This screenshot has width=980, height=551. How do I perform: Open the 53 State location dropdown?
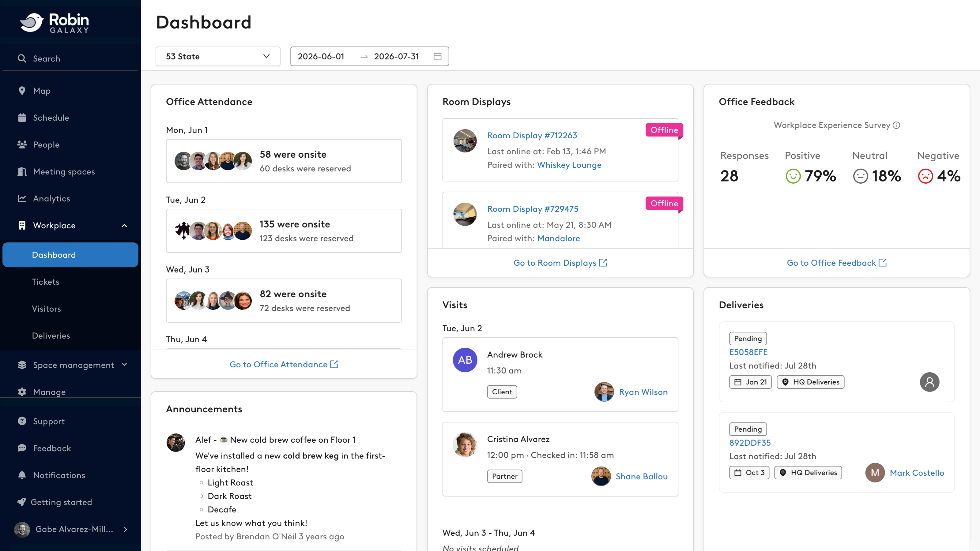pyautogui.click(x=218, y=56)
